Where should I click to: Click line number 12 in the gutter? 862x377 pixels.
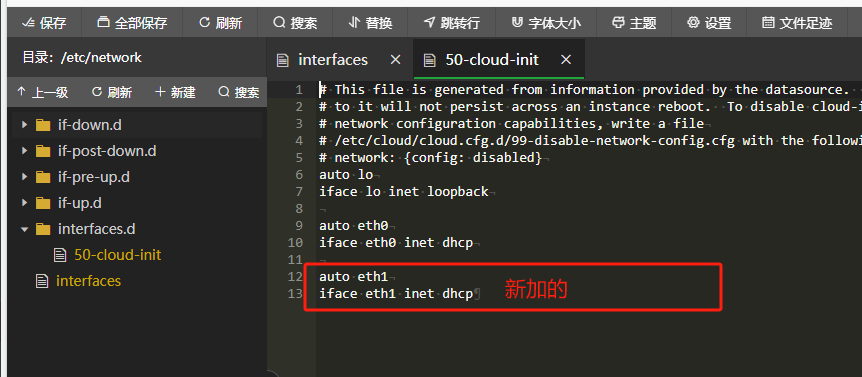tap(295, 277)
